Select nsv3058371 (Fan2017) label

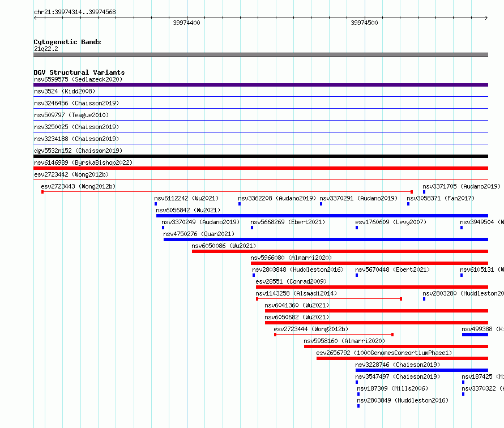[441, 198]
